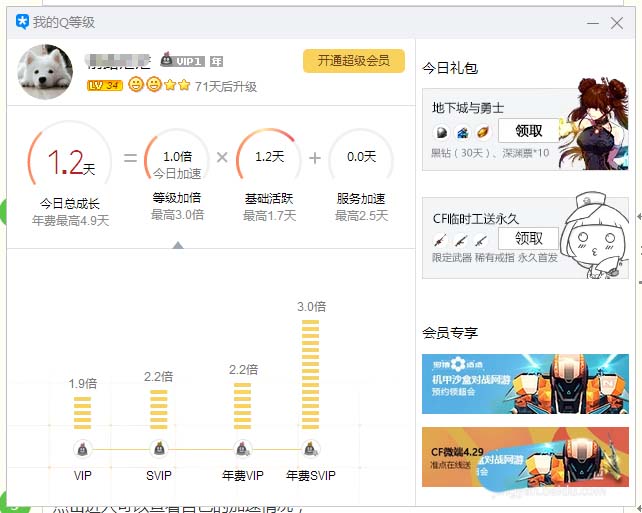Click 会员专享 heading
This screenshot has width=642, height=513.
click(450, 332)
